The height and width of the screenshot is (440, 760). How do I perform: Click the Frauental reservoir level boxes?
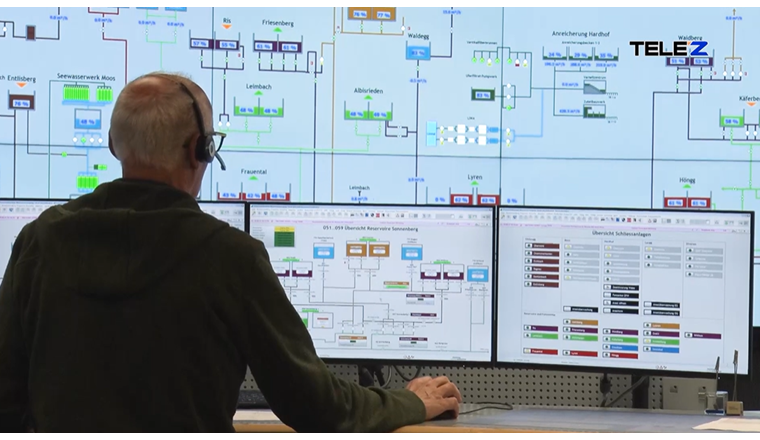coord(253,194)
